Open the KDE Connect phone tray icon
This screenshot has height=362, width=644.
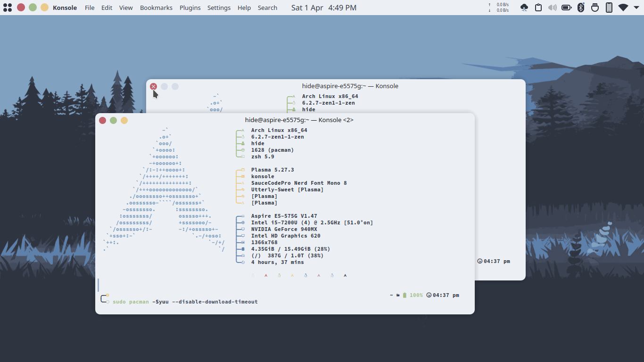click(x=609, y=8)
